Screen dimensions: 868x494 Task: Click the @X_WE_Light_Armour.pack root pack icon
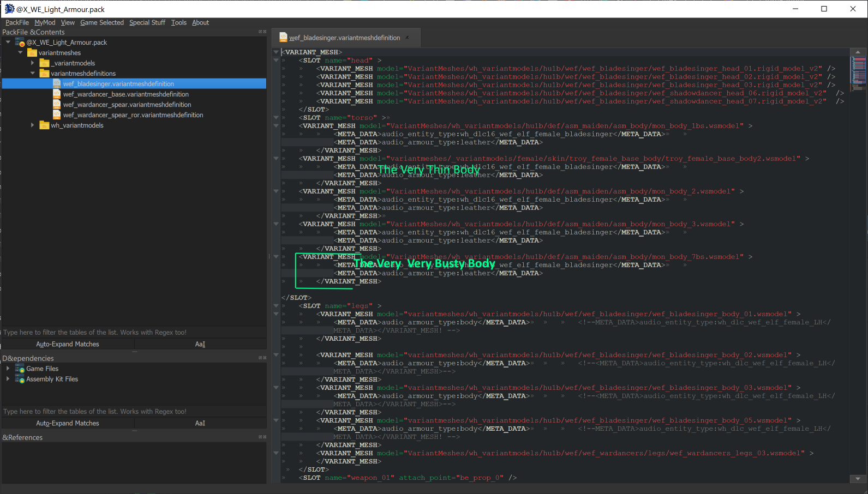(x=20, y=42)
